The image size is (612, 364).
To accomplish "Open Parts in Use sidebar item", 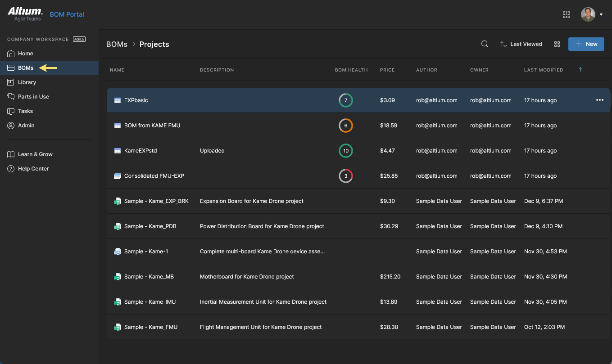I will 33,97.
